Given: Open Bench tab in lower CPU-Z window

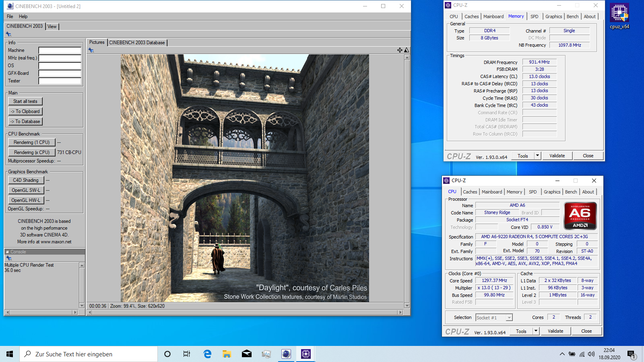Looking at the screenshot, I should [571, 192].
